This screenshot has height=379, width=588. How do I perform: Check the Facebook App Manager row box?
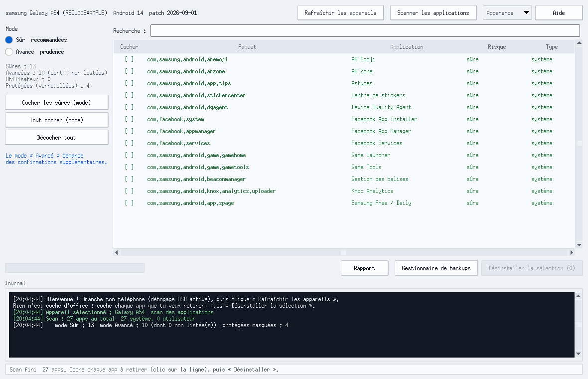tap(129, 131)
